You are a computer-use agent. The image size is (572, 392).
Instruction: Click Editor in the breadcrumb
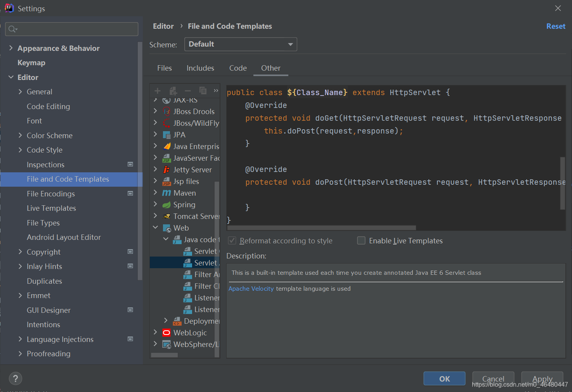(163, 26)
